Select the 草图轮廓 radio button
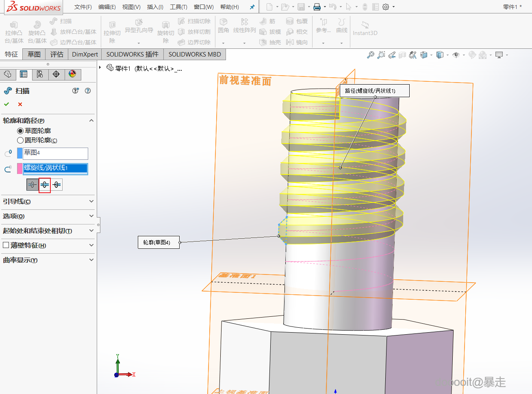Image resolution: width=532 pixels, height=394 pixels. point(20,131)
